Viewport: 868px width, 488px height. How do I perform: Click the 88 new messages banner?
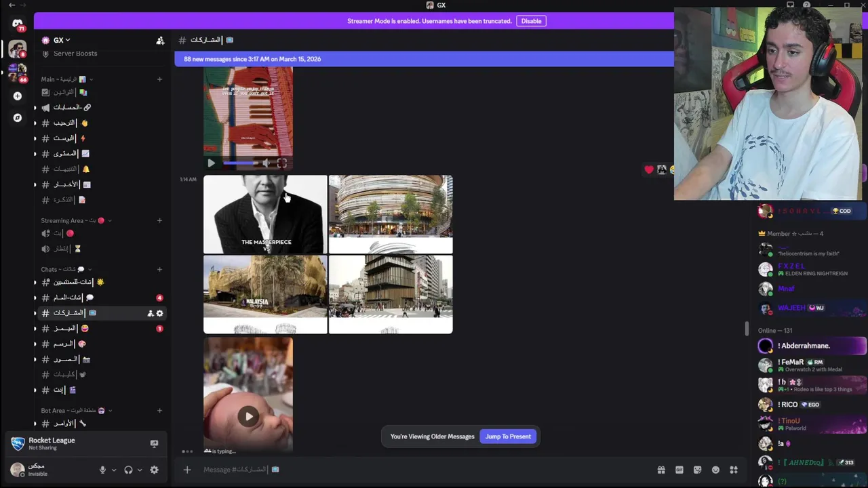[x=424, y=59]
